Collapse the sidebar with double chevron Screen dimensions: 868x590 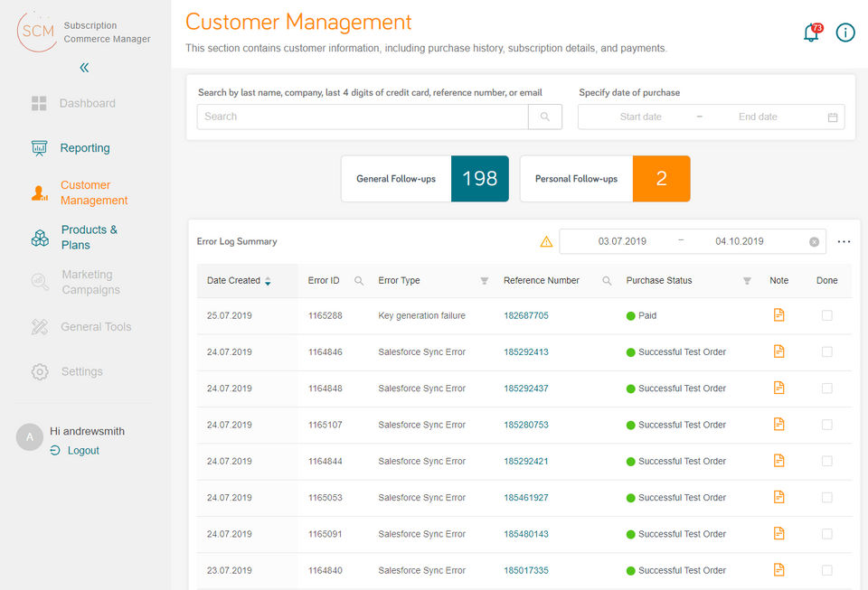pos(84,68)
